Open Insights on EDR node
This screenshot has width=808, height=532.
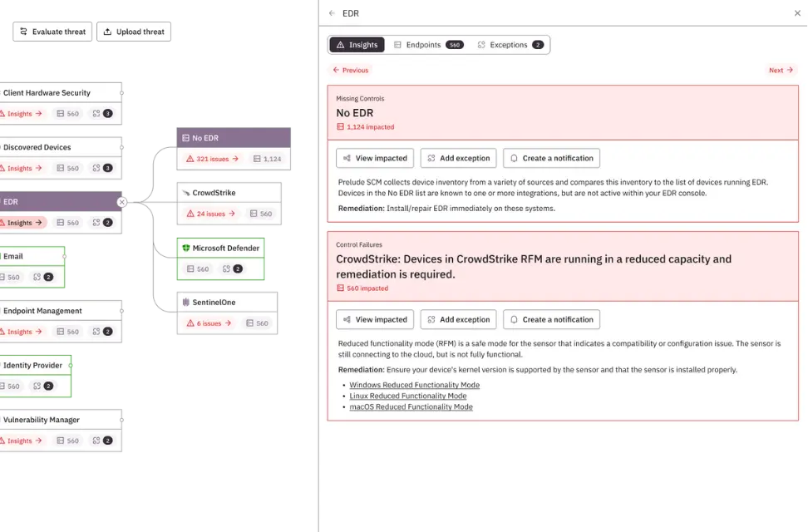pyautogui.click(x=22, y=223)
